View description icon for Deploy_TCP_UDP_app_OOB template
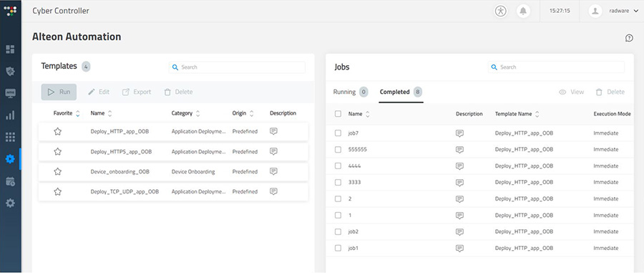This screenshot has height=273, width=644. 273,191
